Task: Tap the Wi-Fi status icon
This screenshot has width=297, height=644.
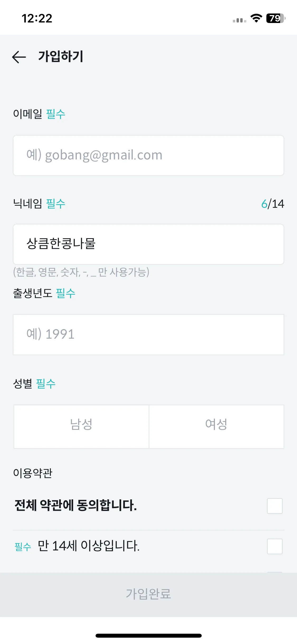Action: tap(256, 18)
